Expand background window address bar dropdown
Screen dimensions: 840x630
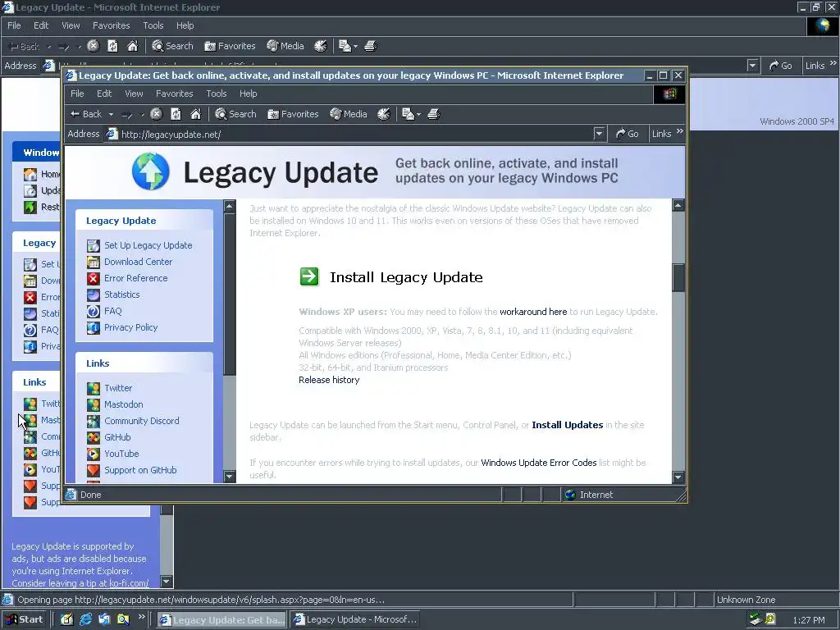(753, 66)
